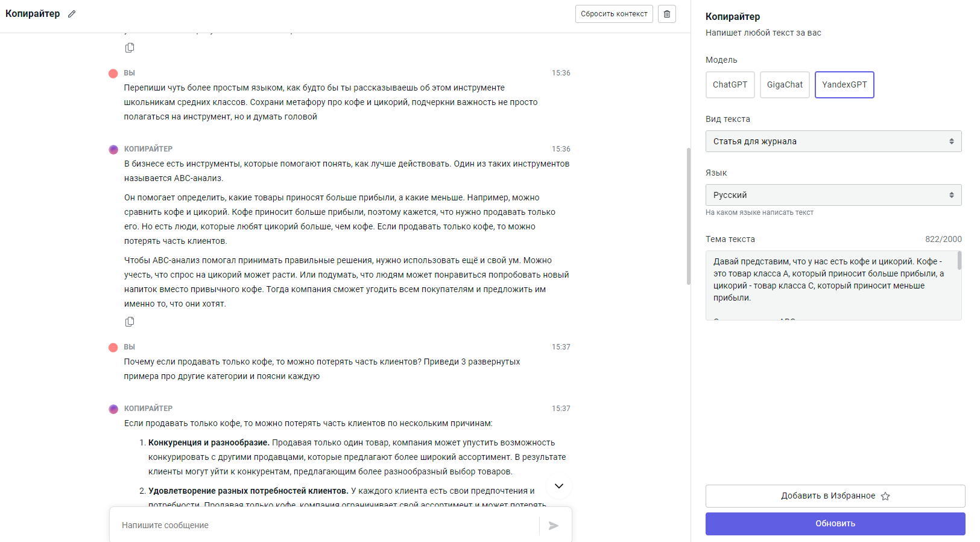Click the star icon in Добавить в Избранное
The width and height of the screenshot is (980, 542).
tap(885, 496)
